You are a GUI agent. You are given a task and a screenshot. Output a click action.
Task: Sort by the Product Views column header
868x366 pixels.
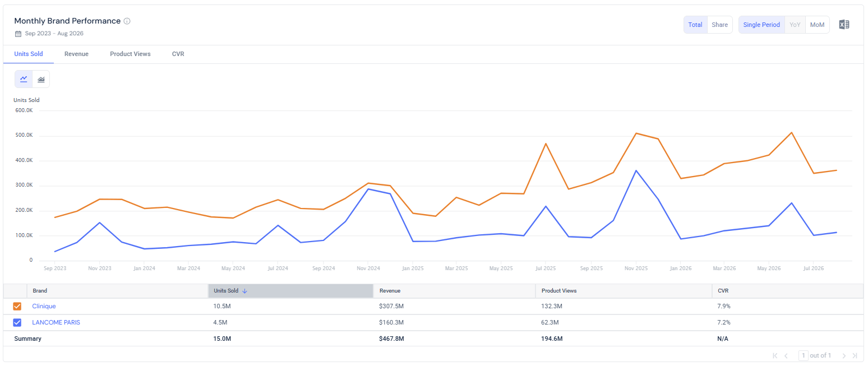[x=624, y=291]
